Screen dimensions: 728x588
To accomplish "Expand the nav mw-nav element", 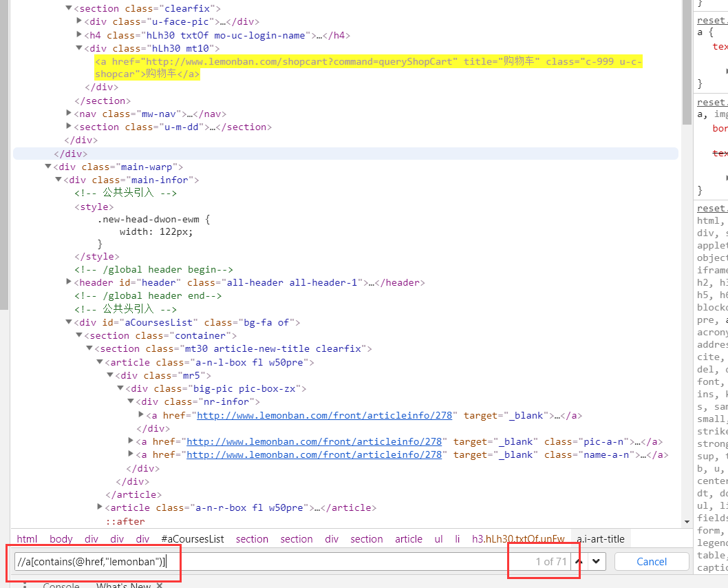I will pos(69,114).
